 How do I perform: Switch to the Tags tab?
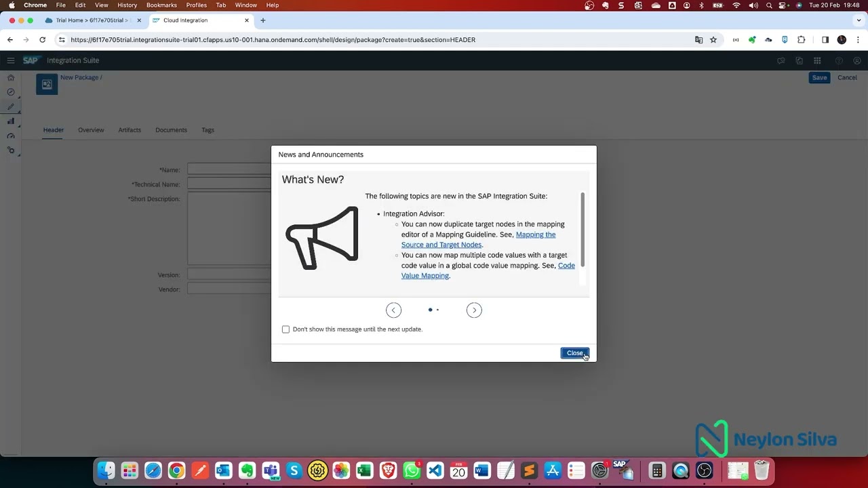[x=208, y=130]
